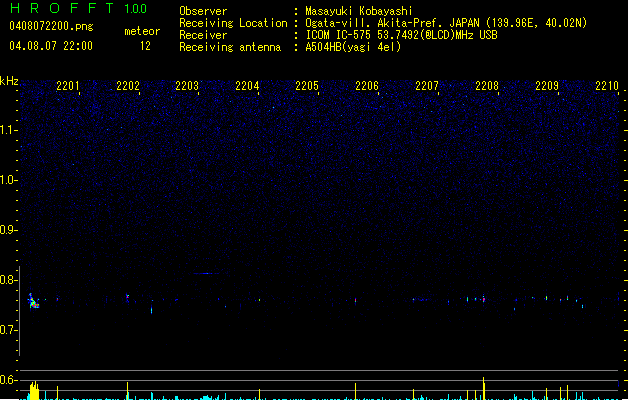Click the date stamp 04.08.07 22:00
The height and width of the screenshot is (400, 629).
click(x=51, y=46)
